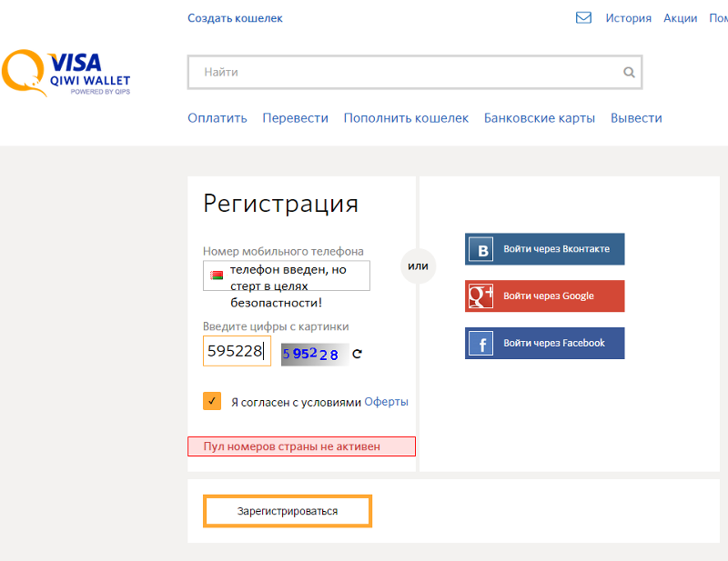Click the Belarus flag country selector

(x=217, y=275)
